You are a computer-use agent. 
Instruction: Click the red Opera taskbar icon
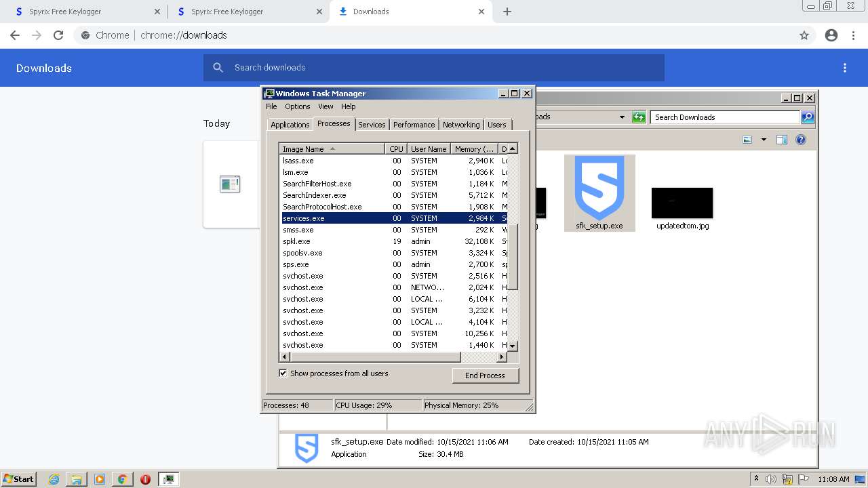pyautogui.click(x=145, y=479)
